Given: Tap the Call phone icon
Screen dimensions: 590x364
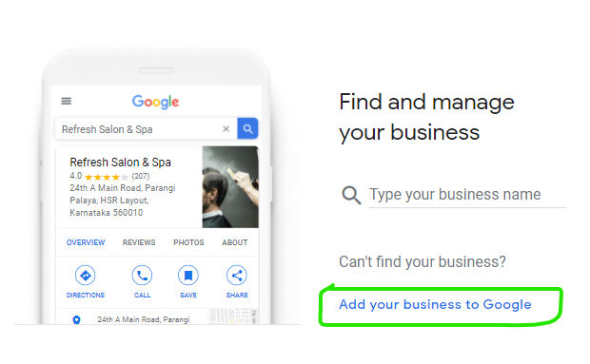Looking at the screenshot, I should click(x=142, y=276).
